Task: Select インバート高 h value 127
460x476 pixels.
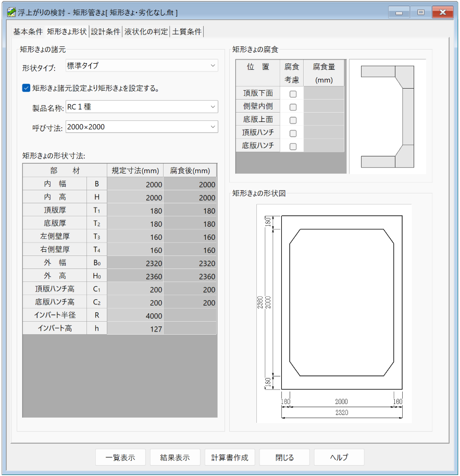Action: click(135, 328)
